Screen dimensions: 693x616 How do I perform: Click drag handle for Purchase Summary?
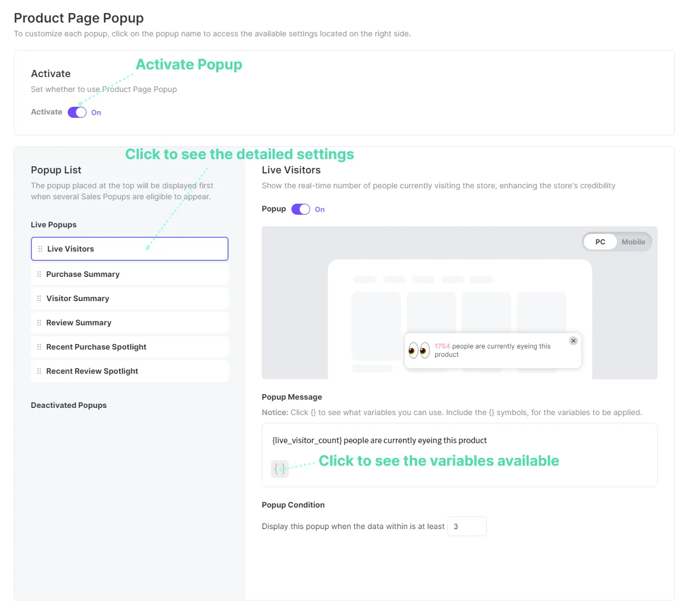click(39, 274)
